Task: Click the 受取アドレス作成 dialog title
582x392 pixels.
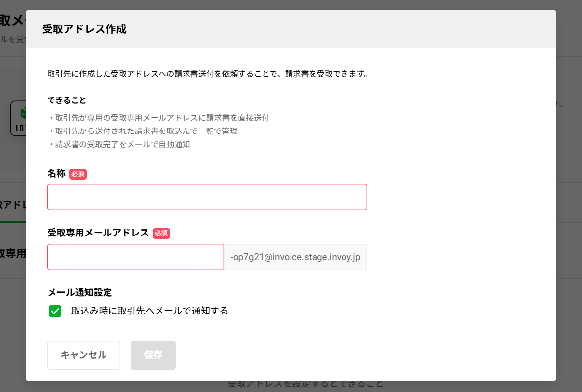Action: [x=84, y=29]
